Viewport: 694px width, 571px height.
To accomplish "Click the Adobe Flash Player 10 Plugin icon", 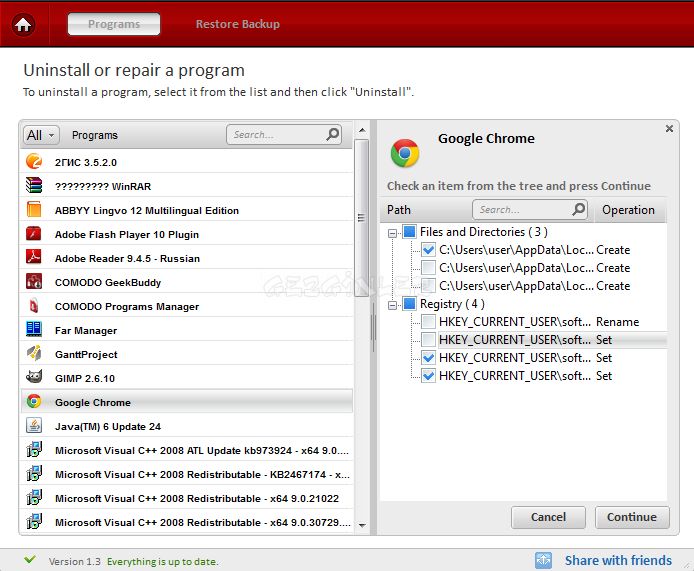I will tap(34, 233).
